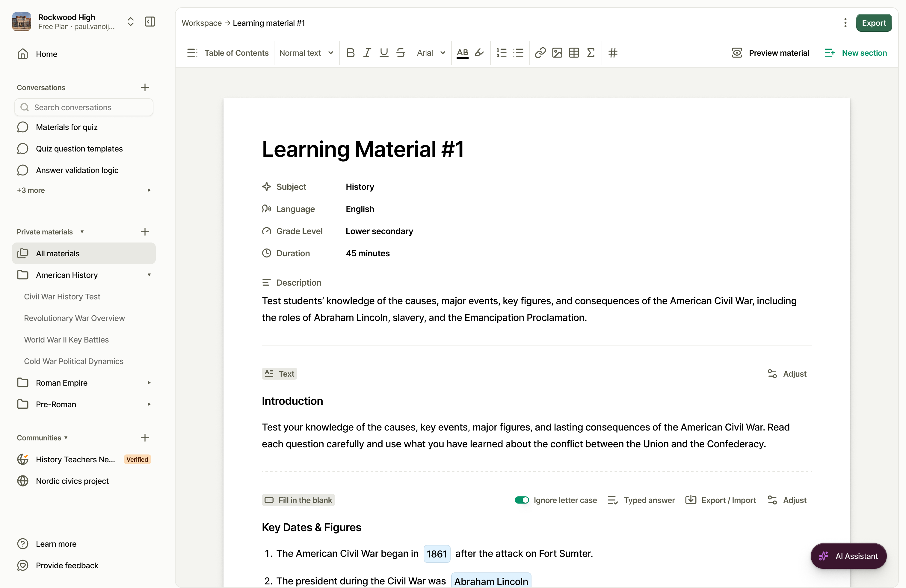Click the Export button
The width and height of the screenshot is (906, 588).
click(874, 23)
